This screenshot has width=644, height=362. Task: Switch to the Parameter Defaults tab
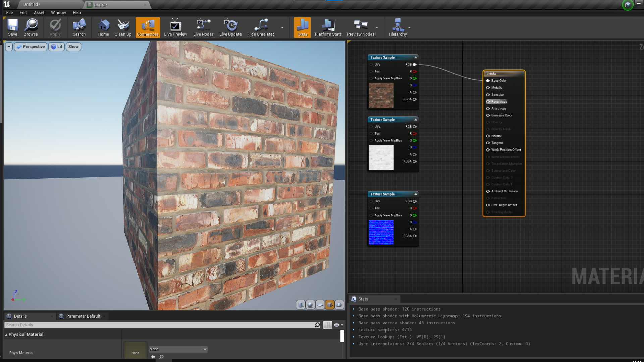click(83, 316)
